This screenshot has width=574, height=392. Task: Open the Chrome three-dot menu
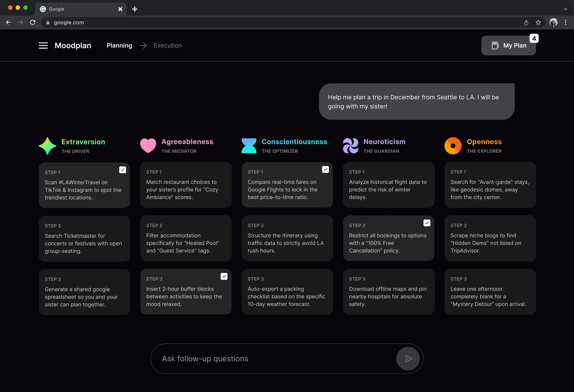click(565, 22)
